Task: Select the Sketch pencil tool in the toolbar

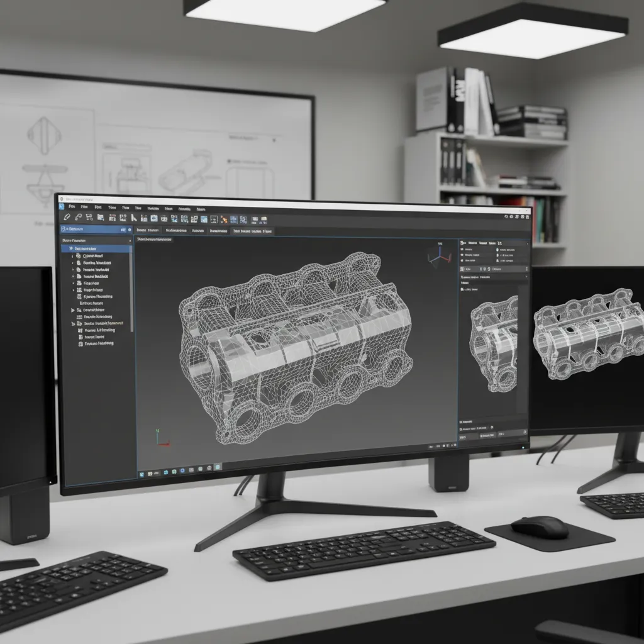Action: coord(67,219)
